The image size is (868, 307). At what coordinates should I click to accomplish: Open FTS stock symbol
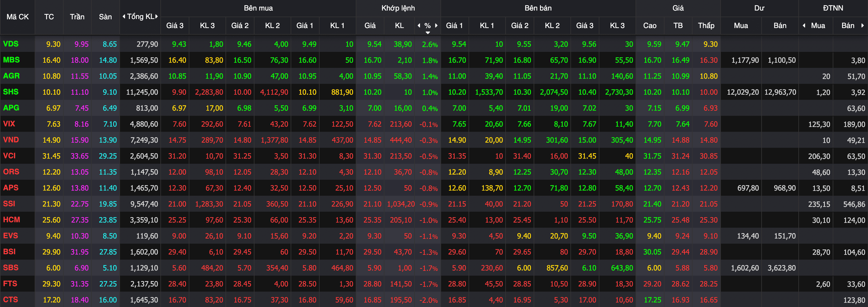click(10, 284)
